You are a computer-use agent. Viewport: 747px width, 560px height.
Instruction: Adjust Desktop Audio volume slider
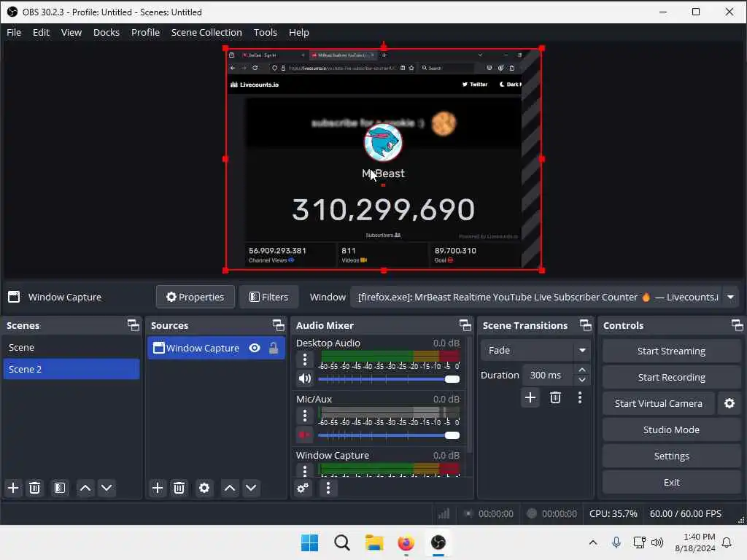click(389, 379)
